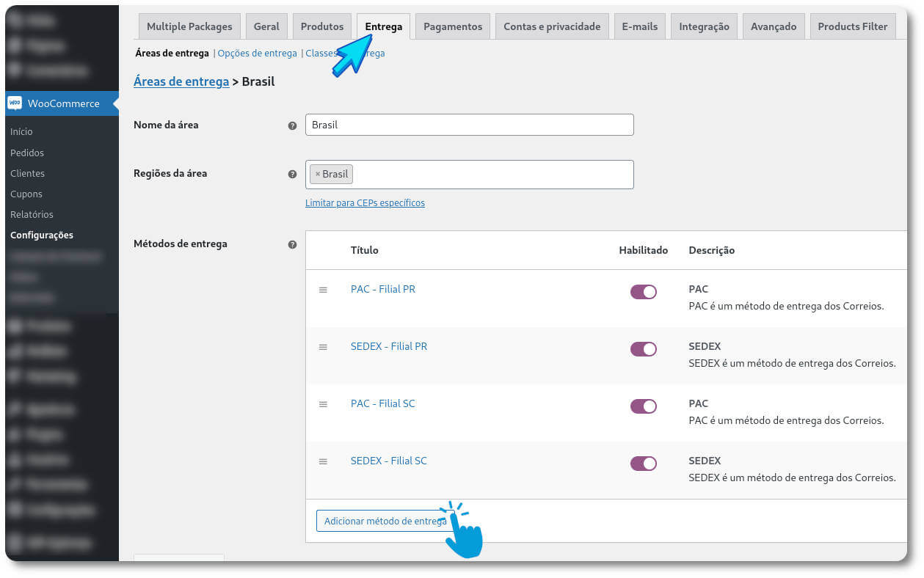Switch to the E-mails tab
This screenshot has width=924, height=578.
639,26
